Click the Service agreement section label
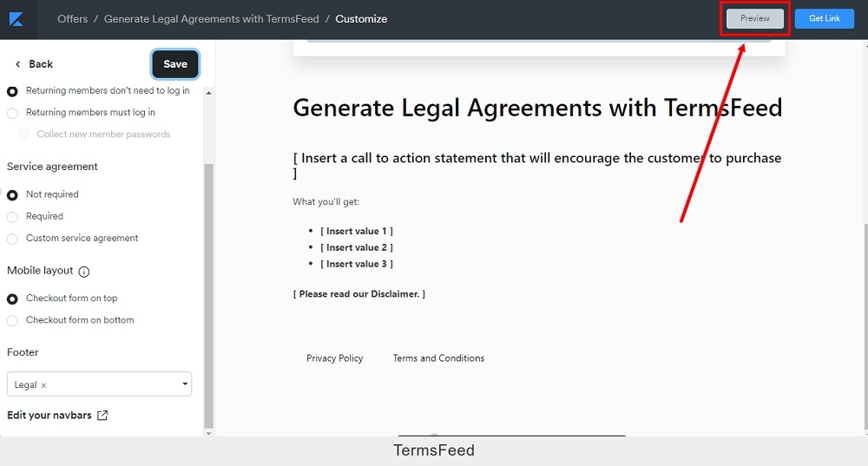 (x=52, y=167)
